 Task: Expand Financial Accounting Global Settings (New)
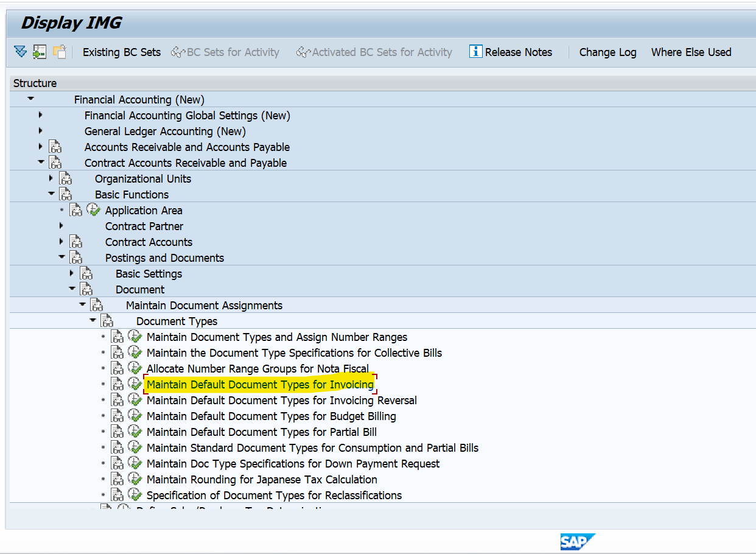coord(40,115)
